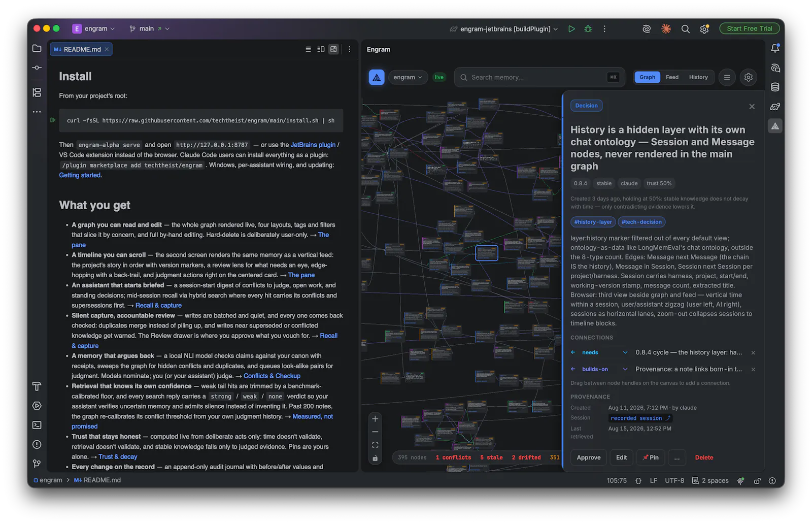Toggle graph canvas lock
The width and height of the screenshot is (812, 524).
[375, 458]
